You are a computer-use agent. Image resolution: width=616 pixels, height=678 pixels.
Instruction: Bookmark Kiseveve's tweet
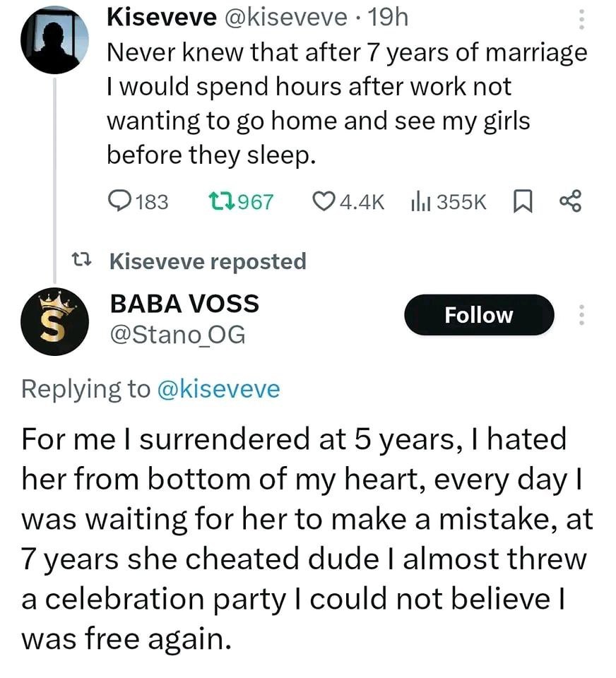coord(521,203)
